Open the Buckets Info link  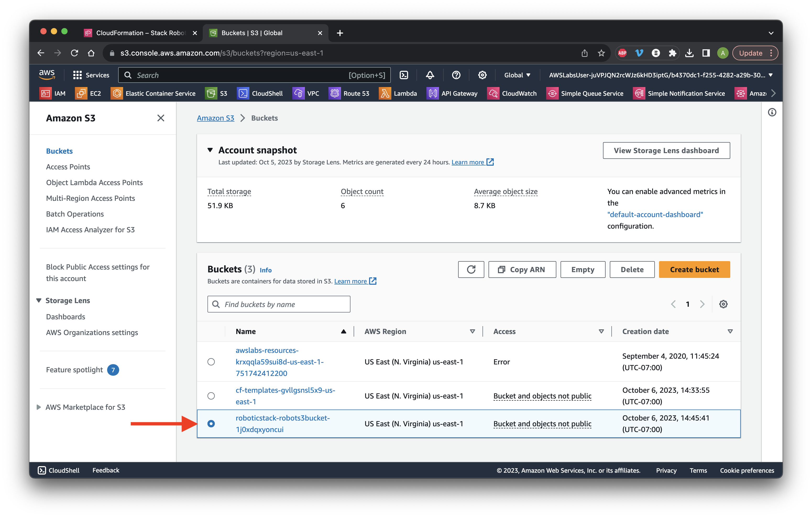[x=265, y=270]
